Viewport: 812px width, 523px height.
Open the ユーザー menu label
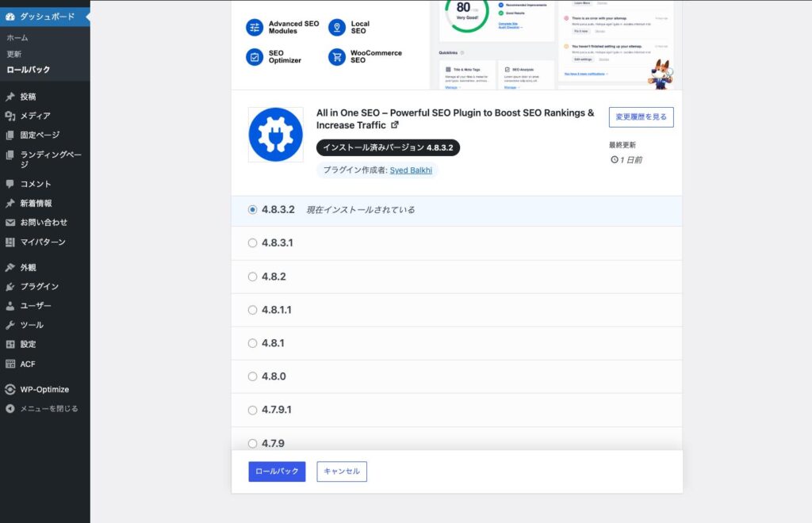tap(36, 306)
